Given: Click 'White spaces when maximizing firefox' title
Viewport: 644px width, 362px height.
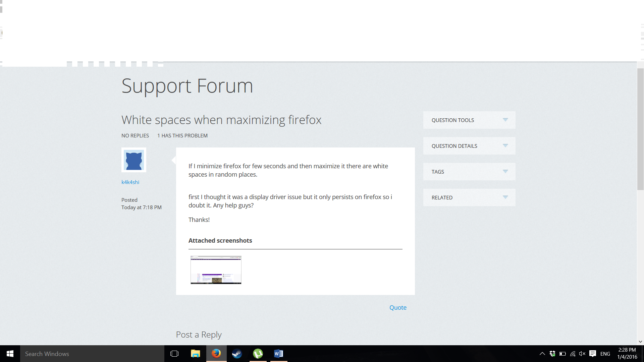Looking at the screenshot, I should pos(221,120).
